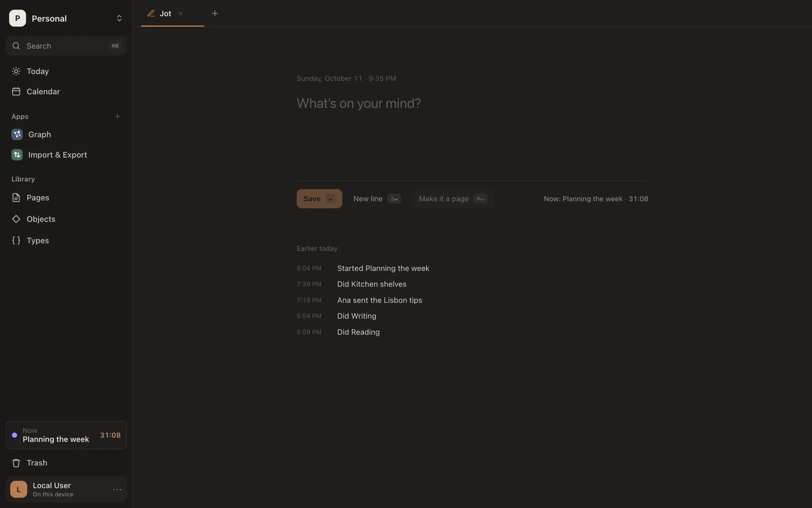
Task: Open the Trash
Action: (x=66, y=463)
